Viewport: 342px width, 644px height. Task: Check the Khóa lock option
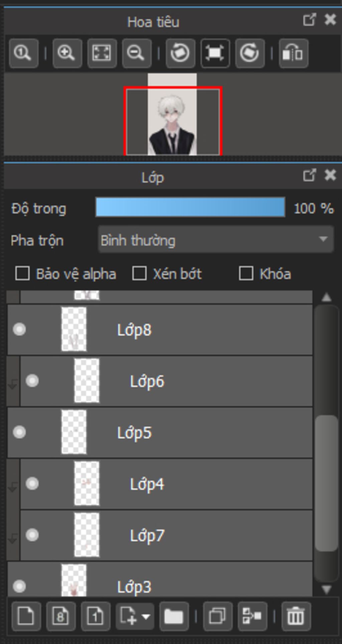246,274
